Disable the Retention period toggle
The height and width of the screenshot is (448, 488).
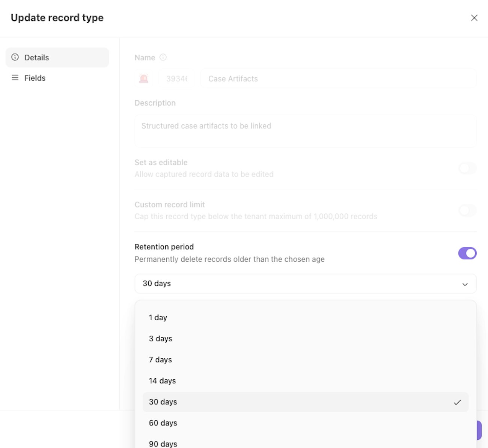click(x=467, y=253)
